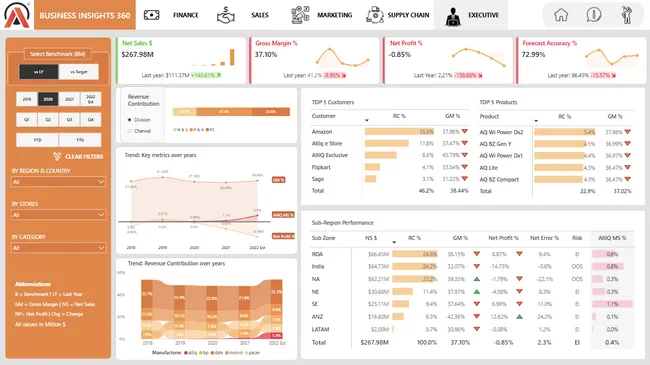Click the AQ BZ Compact product row
The image size is (650, 365).
pos(555,179)
